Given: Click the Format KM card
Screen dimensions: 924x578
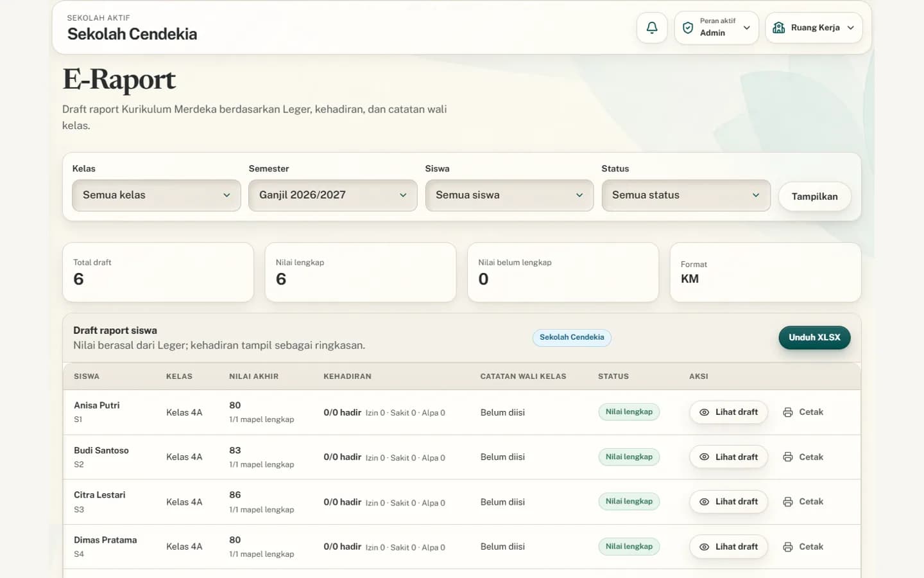Looking at the screenshot, I should [x=766, y=272].
